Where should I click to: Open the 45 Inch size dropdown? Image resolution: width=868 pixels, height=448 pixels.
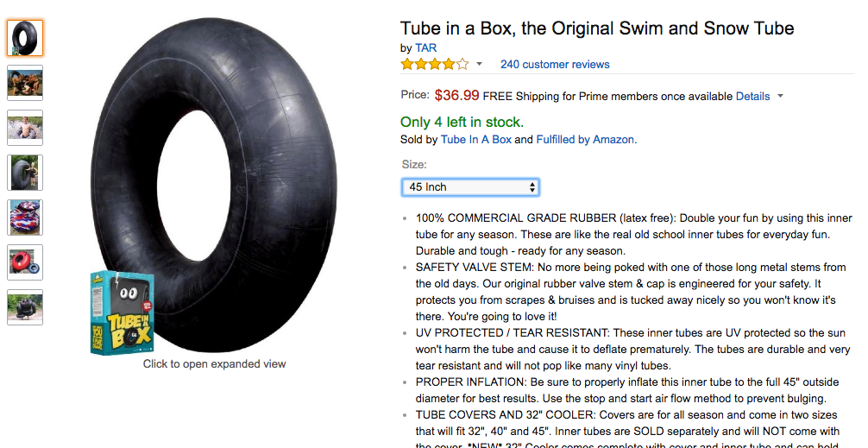pyautogui.click(x=470, y=187)
